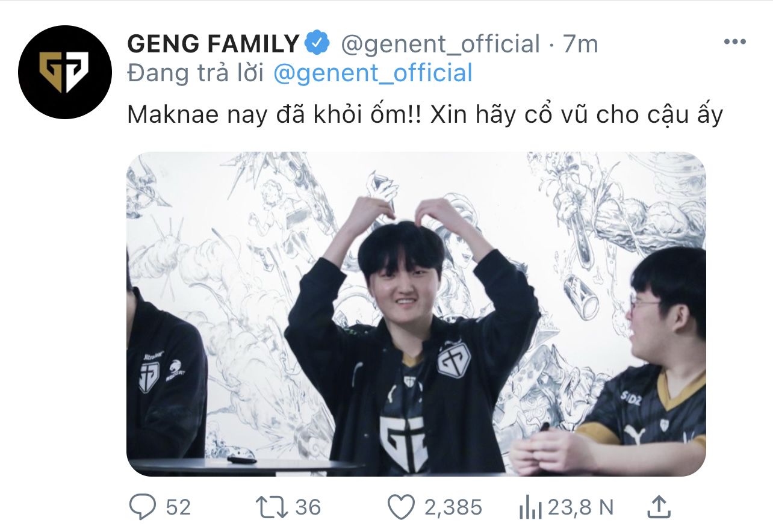This screenshot has width=773, height=532.
Task: Click the 7m timestamp
Action: point(580,45)
